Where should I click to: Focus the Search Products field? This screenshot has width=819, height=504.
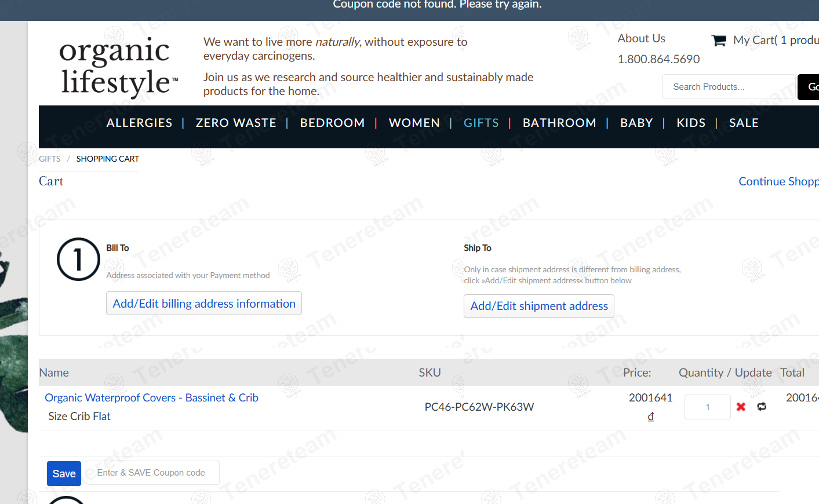pyautogui.click(x=729, y=86)
